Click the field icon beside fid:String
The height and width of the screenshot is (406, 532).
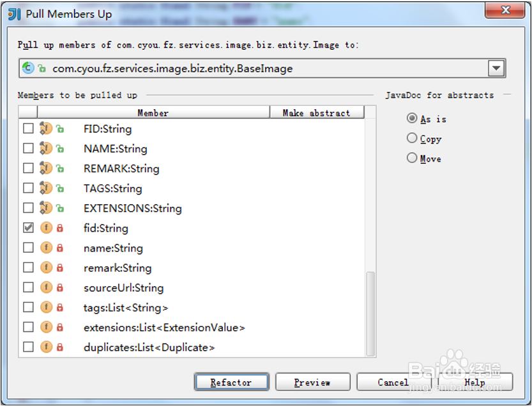point(44,228)
